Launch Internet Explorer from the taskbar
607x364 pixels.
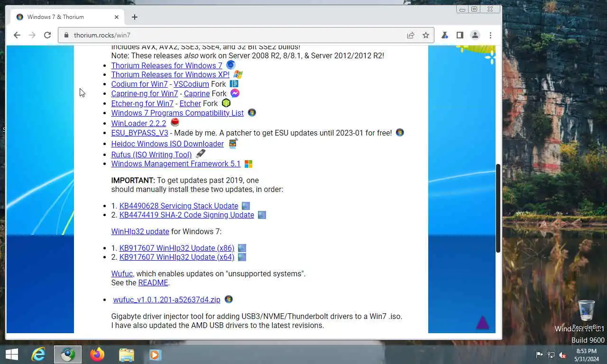point(38,355)
